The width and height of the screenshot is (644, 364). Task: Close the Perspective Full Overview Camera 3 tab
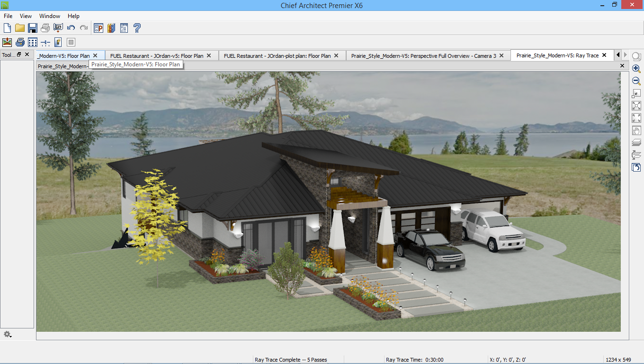(x=501, y=55)
